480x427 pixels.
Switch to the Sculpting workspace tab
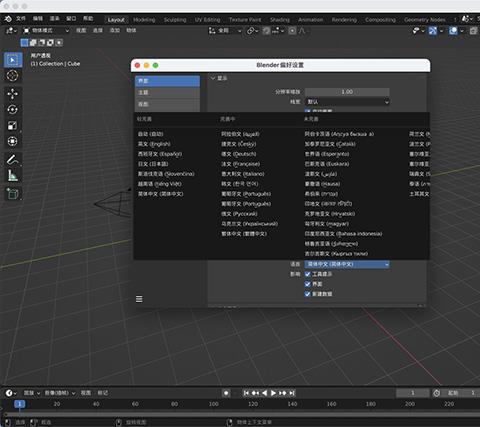(175, 20)
